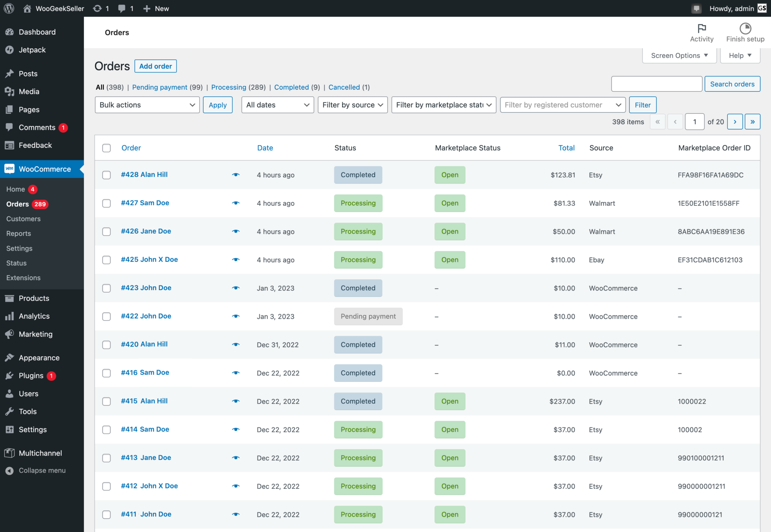Image resolution: width=771 pixels, height=532 pixels.
Task: Open Analytics from the sidebar
Action: coord(34,316)
